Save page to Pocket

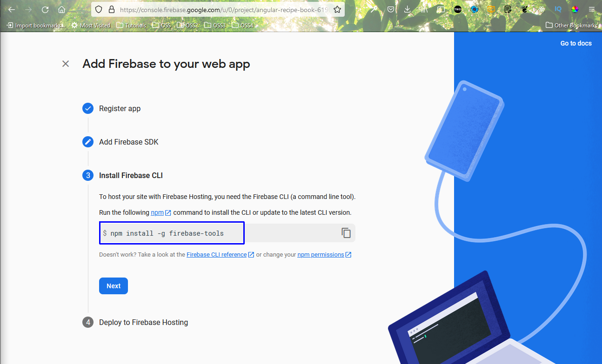[x=391, y=9]
